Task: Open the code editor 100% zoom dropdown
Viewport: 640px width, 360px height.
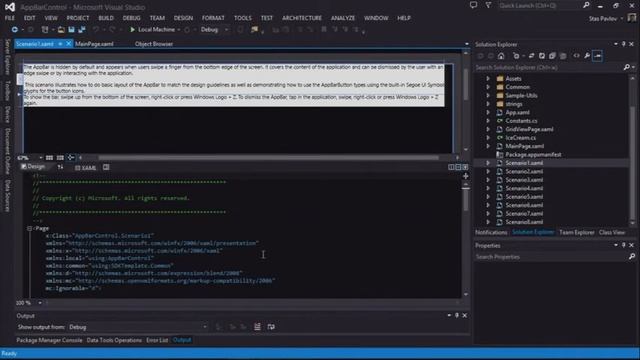Action: [40, 303]
